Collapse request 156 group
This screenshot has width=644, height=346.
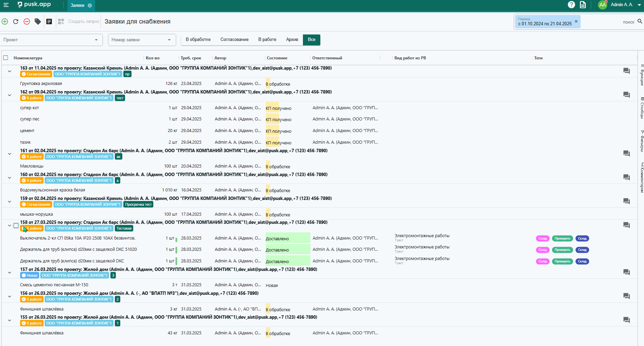pos(10,297)
